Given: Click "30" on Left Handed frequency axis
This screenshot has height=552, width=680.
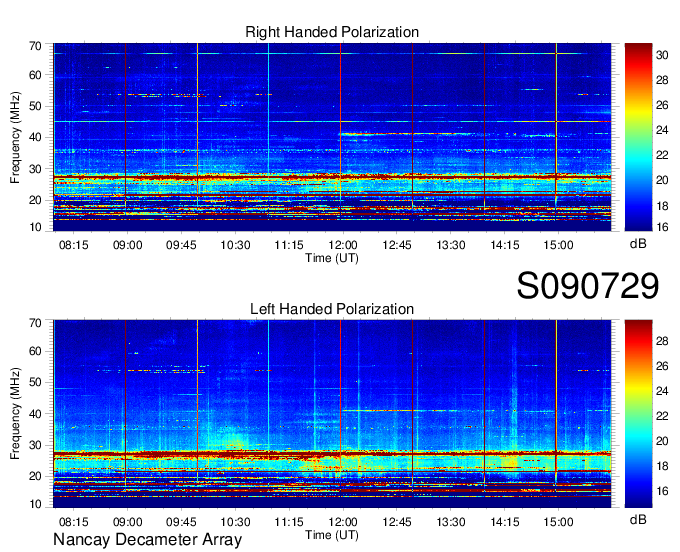Looking at the screenshot, I should pos(35,445).
